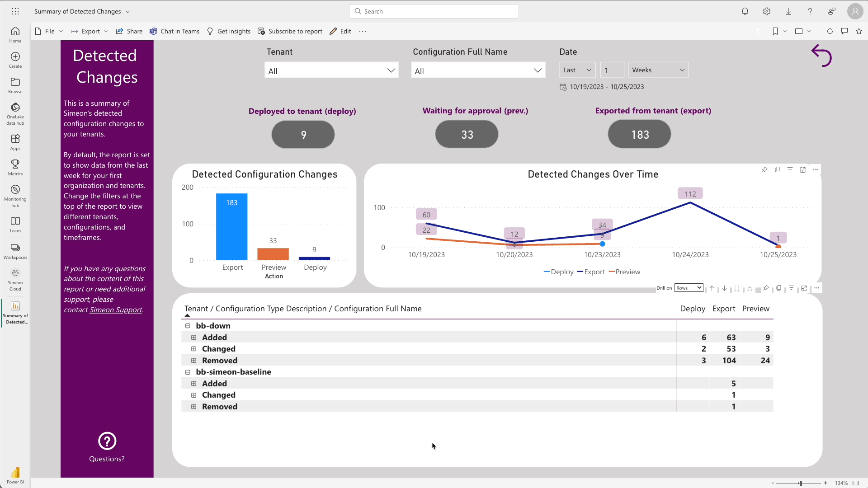868x488 pixels.
Task: Expand the Added row under bb-down
Action: click(x=194, y=337)
